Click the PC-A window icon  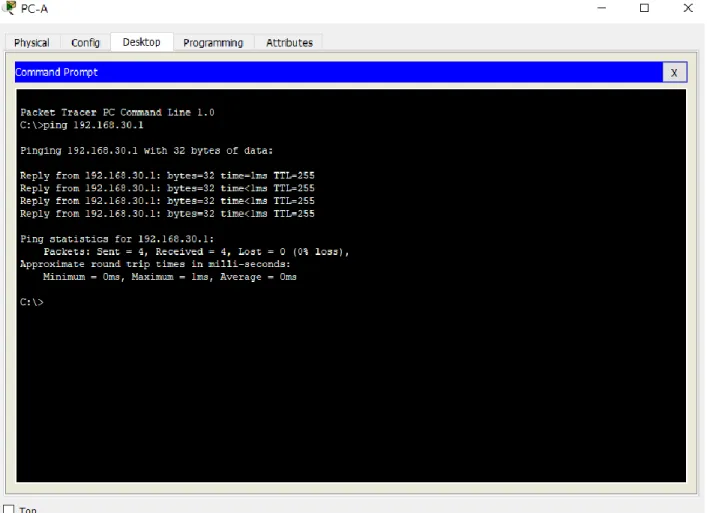(9, 8)
